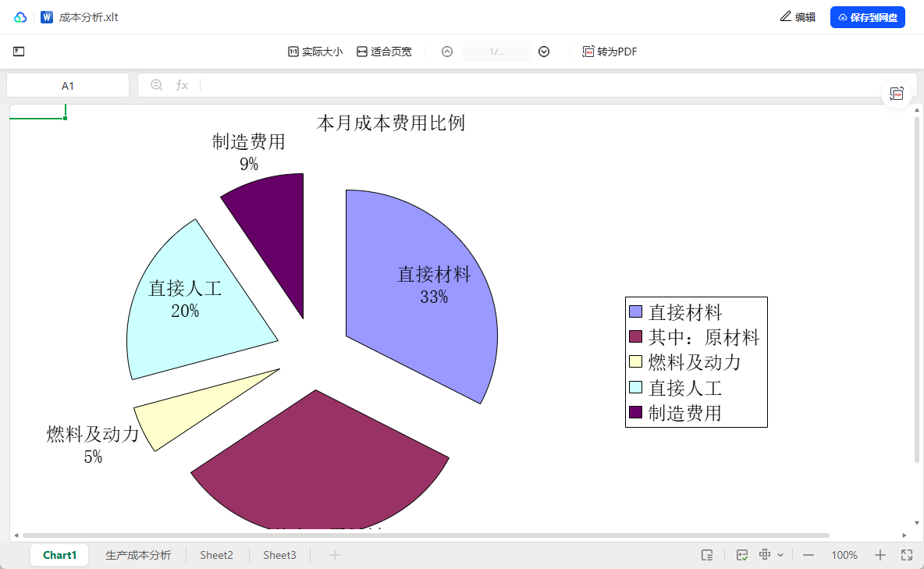924x569 pixels.
Task: Open the Sheet2 tab
Action: pyautogui.click(x=216, y=555)
